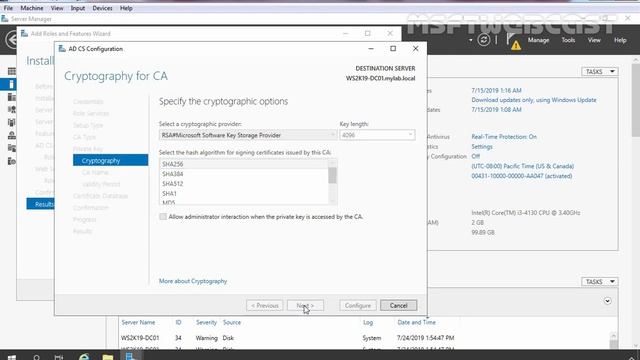
Task: Open File Explorer from taskbar
Action: [108, 357]
